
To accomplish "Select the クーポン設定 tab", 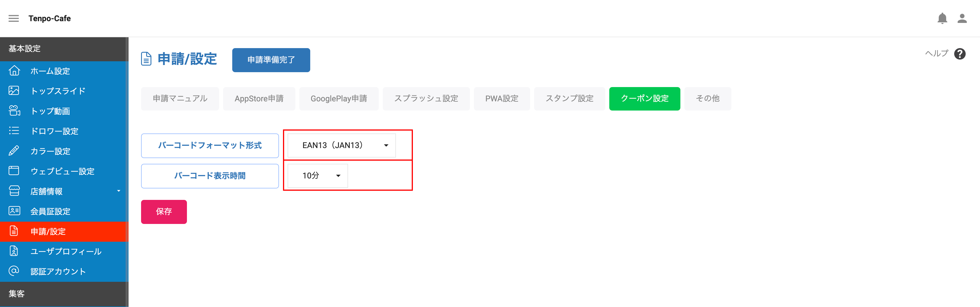I will click(645, 99).
